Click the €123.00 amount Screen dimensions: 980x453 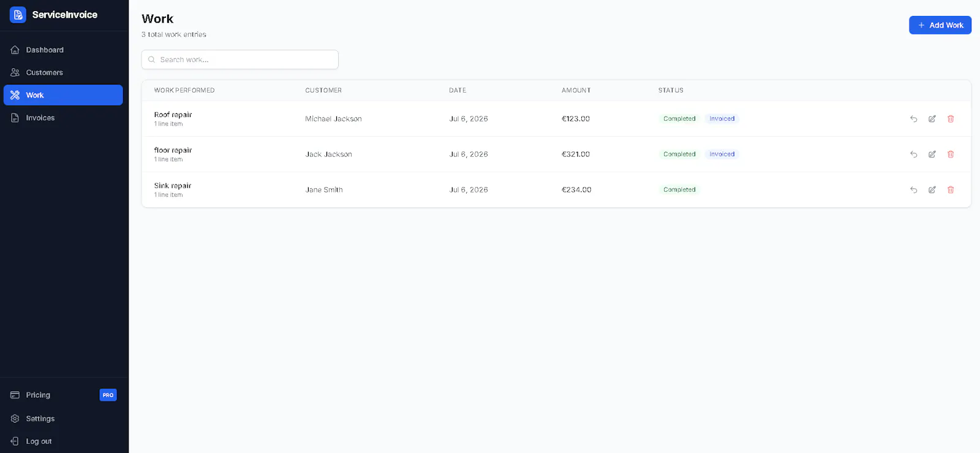coord(576,119)
